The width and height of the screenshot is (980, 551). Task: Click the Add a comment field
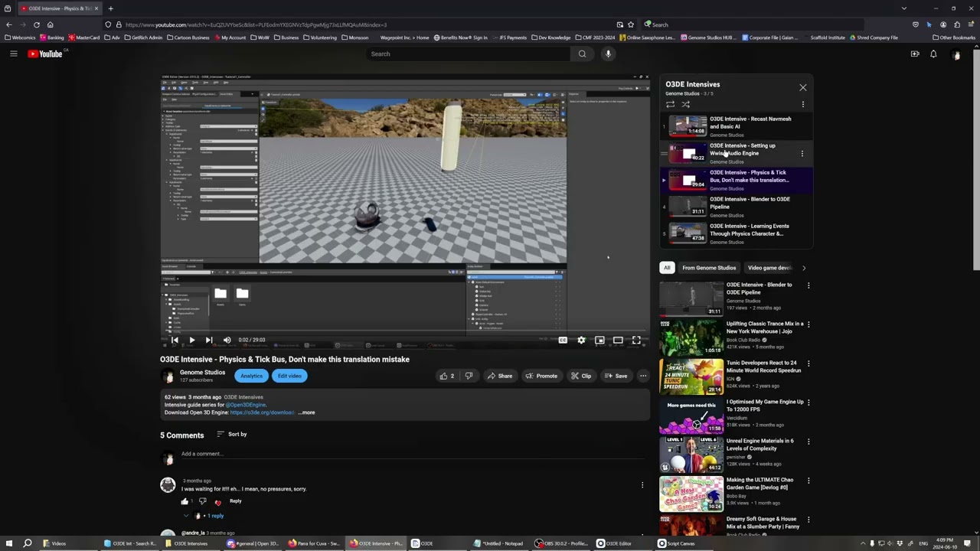(413, 454)
